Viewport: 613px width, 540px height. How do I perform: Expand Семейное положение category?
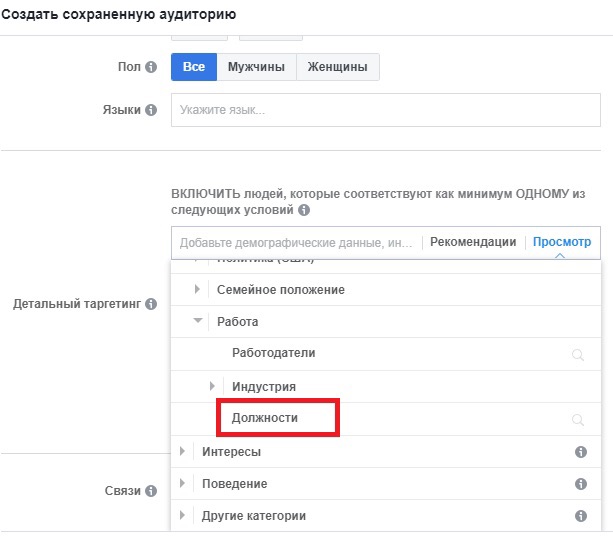197,290
